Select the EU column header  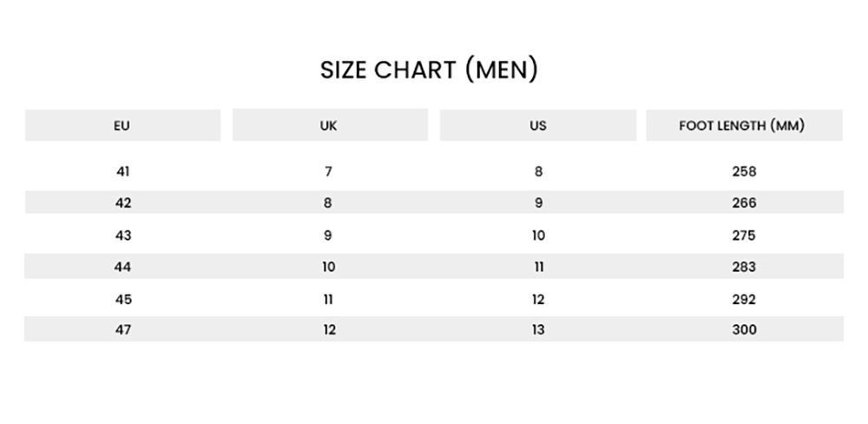123,125
